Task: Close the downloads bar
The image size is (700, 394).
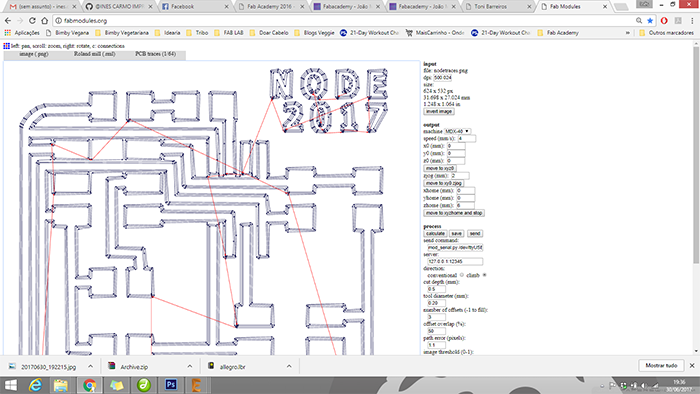Action: pyautogui.click(x=692, y=365)
